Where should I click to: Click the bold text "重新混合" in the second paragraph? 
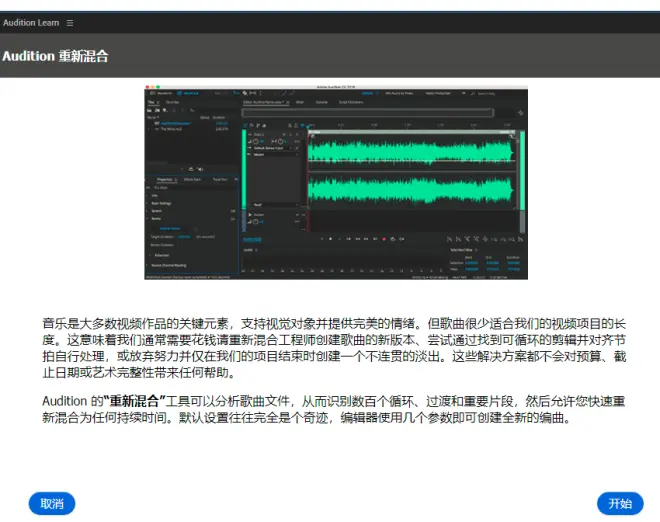(135, 401)
